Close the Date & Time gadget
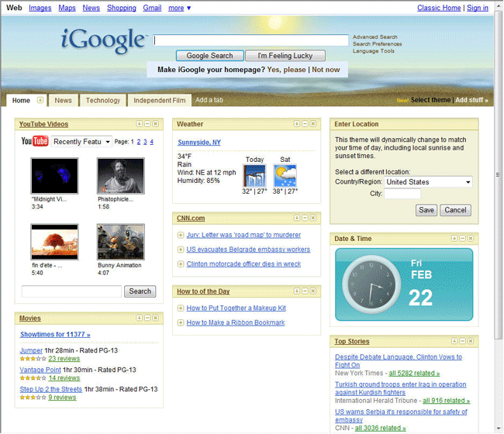This screenshot has width=504, height=434. click(471, 238)
